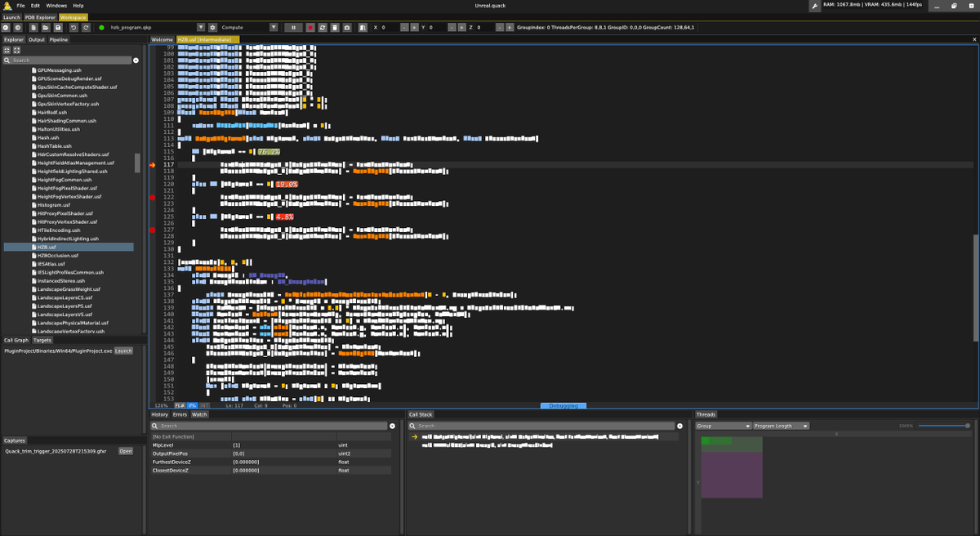The image size is (980, 536).
Task: Toggle the breakpoint on line 122
Action: [152, 196]
